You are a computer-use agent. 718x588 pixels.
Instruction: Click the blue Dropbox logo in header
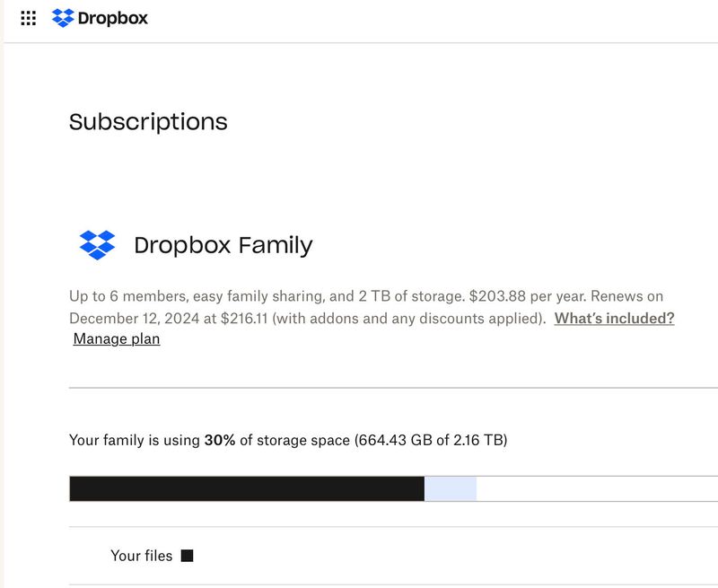pyautogui.click(x=63, y=18)
